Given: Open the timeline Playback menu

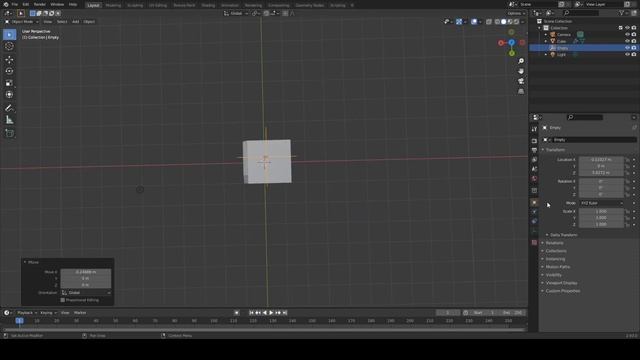Looking at the screenshot, I should (x=27, y=313).
